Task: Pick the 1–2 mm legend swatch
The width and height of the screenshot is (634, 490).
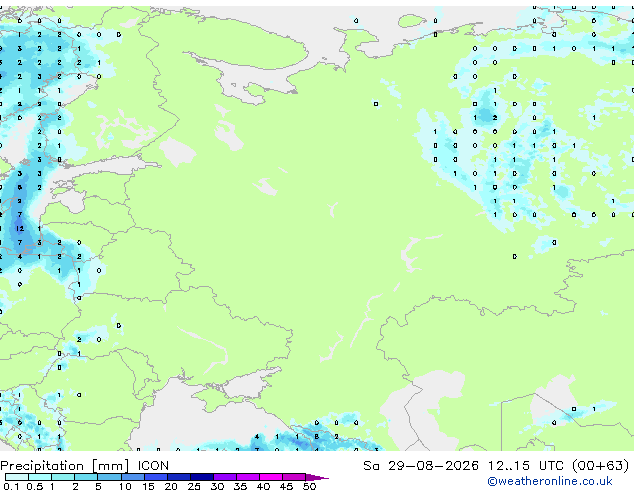Action: click(63, 477)
